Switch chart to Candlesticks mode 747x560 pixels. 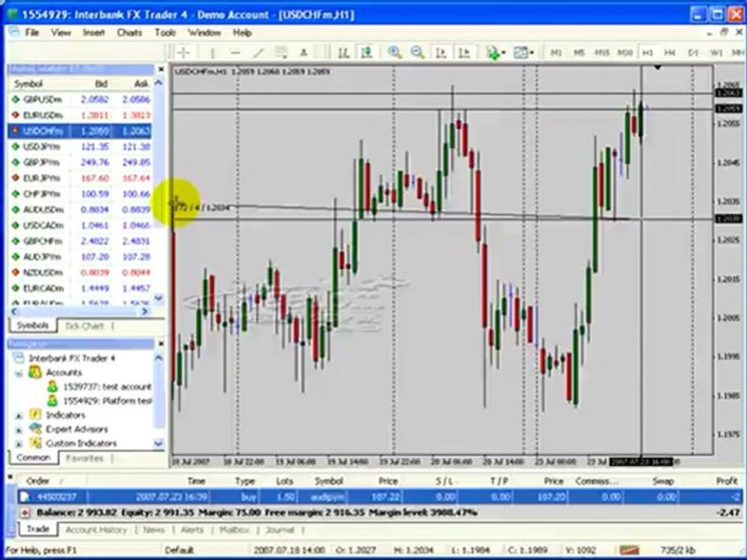[x=366, y=52]
